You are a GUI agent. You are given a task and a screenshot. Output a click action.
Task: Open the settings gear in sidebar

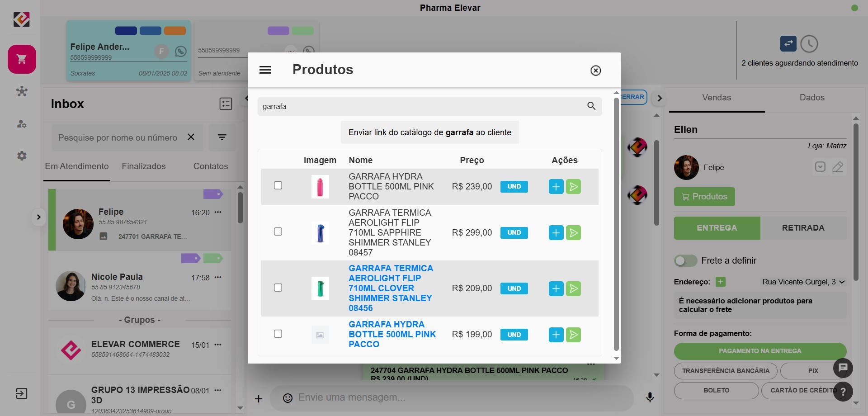click(x=22, y=156)
